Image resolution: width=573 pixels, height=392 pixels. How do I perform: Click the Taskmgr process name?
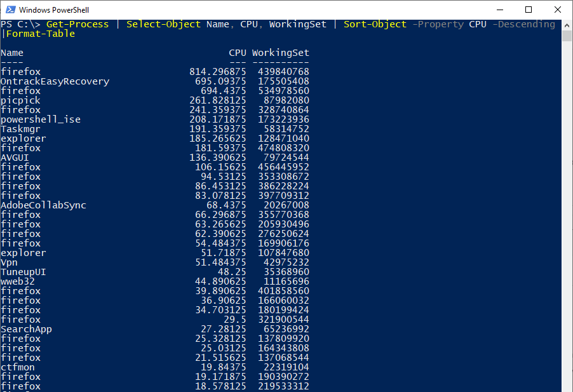pos(19,128)
